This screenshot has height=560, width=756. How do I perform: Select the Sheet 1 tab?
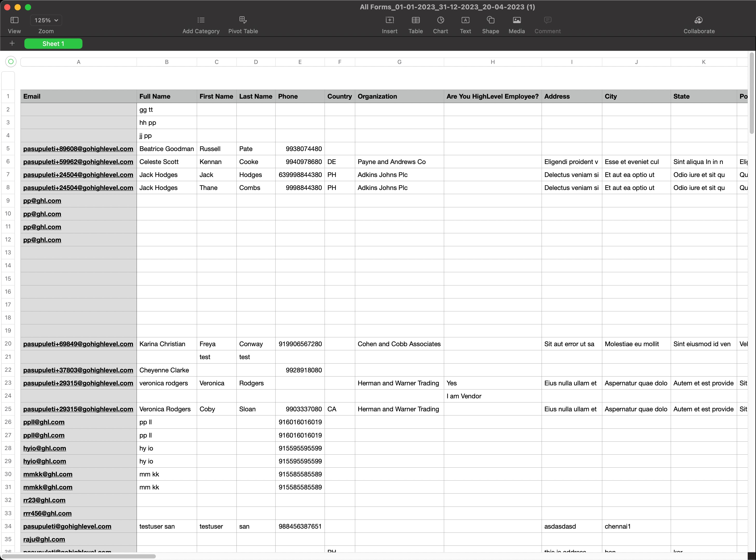pyautogui.click(x=53, y=44)
